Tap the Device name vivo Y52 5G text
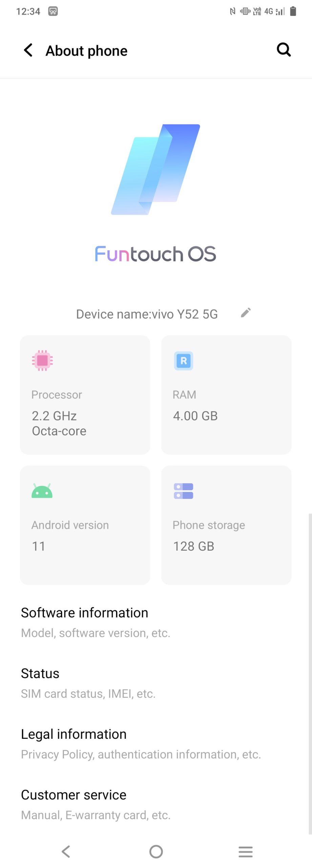Image resolution: width=312 pixels, height=868 pixels. 147,314
